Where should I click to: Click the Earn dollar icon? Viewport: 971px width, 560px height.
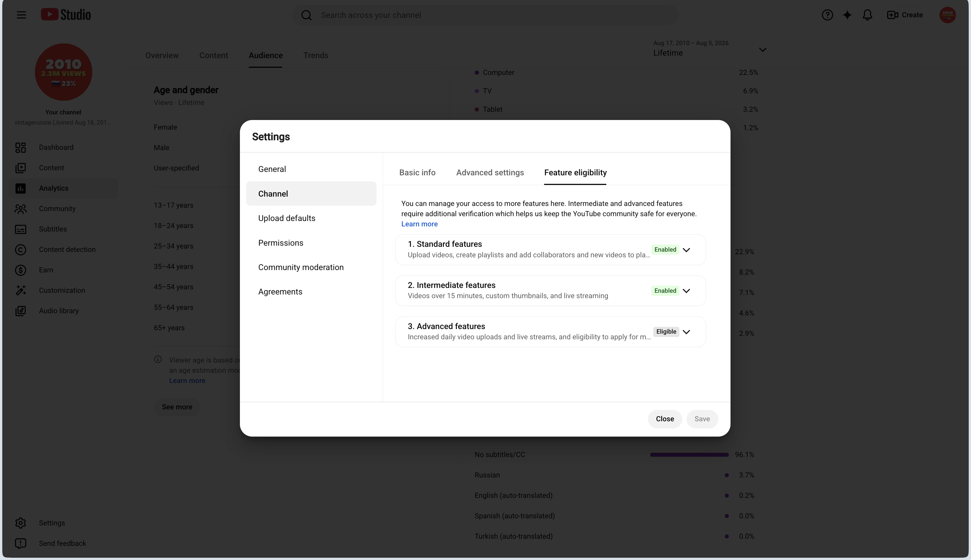point(20,270)
